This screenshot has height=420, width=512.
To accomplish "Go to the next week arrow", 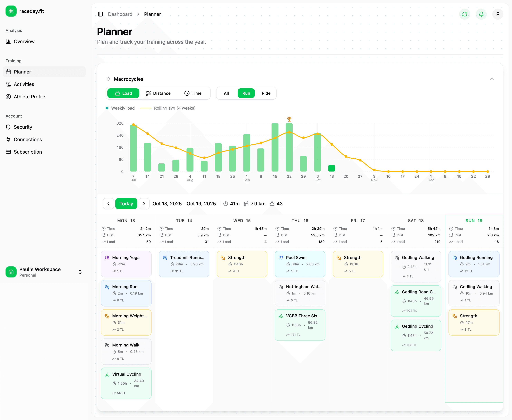I will [144, 204].
